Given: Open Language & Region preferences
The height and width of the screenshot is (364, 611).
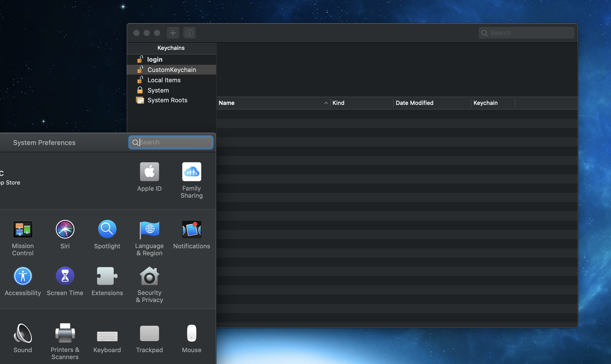Looking at the screenshot, I should 149,229.
